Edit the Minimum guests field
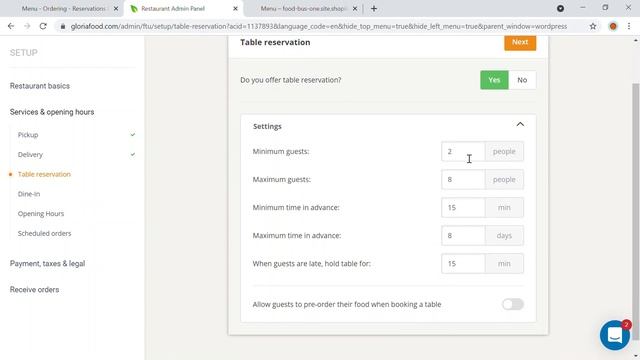The height and width of the screenshot is (360, 640). tap(463, 151)
